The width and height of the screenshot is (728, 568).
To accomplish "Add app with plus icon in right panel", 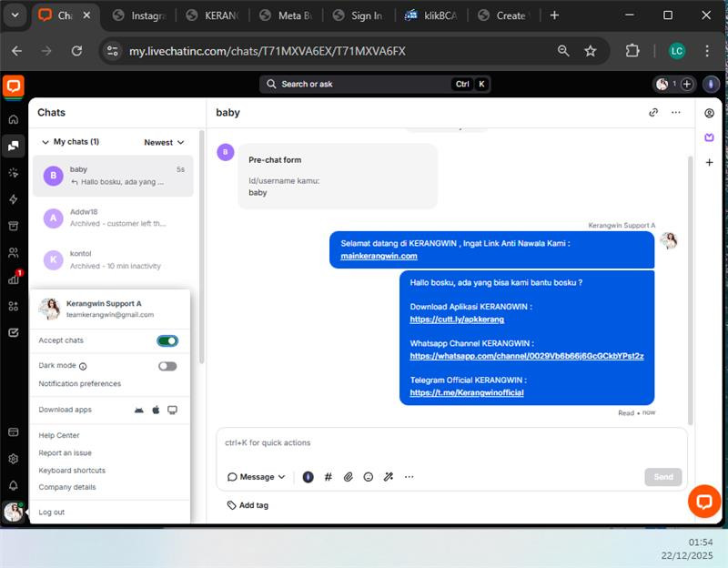I will click(709, 163).
